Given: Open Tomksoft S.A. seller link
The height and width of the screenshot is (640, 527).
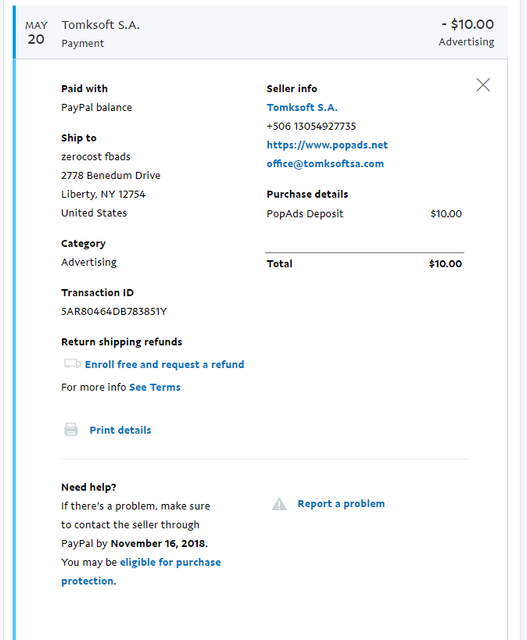Looking at the screenshot, I should click(x=302, y=107).
